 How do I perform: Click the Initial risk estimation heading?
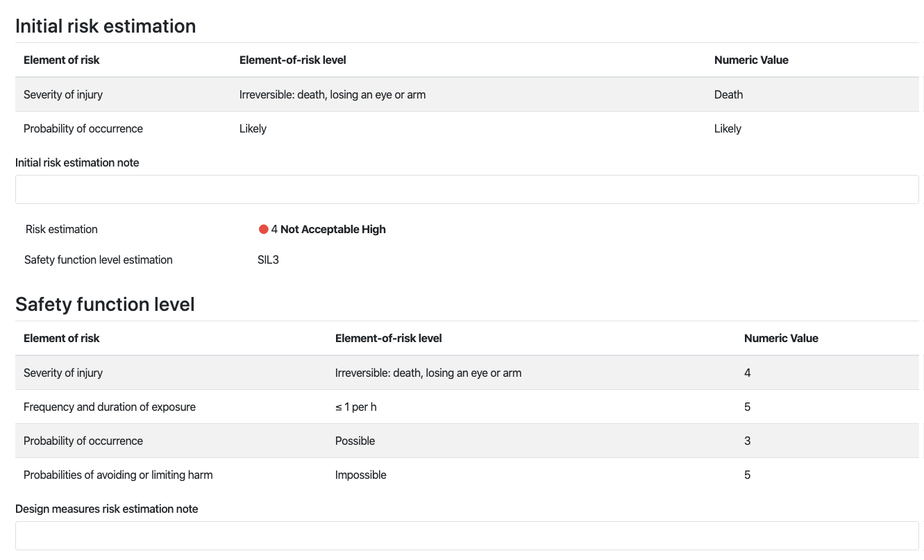pyautogui.click(x=106, y=26)
